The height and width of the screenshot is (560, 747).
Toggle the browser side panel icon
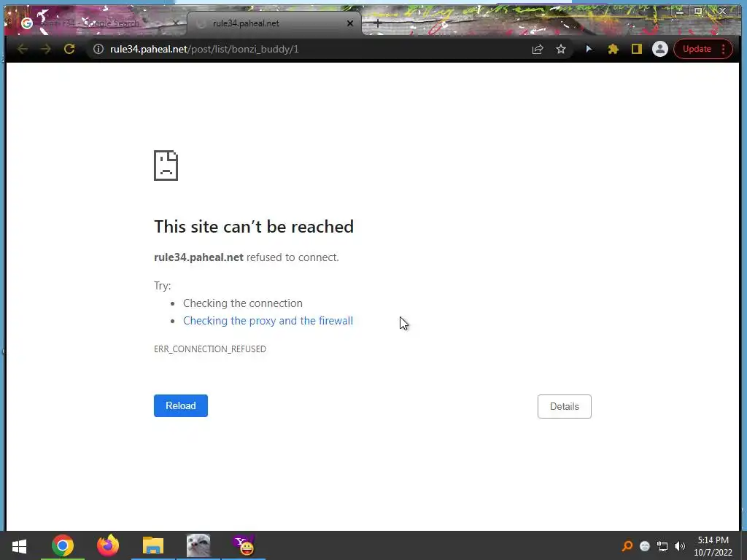click(x=636, y=49)
